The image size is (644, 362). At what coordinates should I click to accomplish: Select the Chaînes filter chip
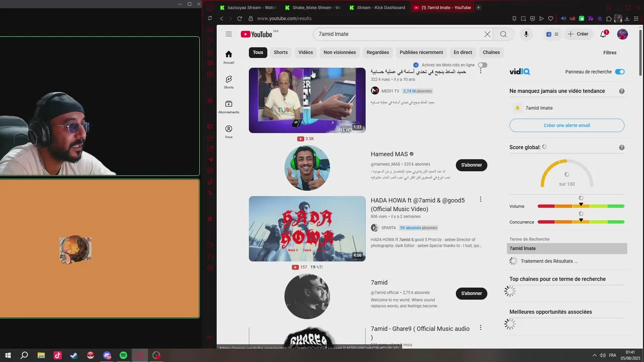click(x=492, y=52)
